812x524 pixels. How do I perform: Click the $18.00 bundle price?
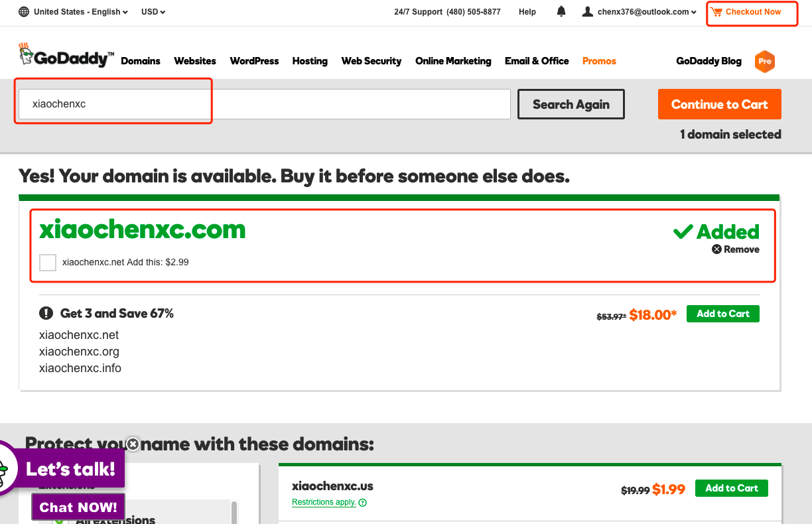[x=653, y=315]
